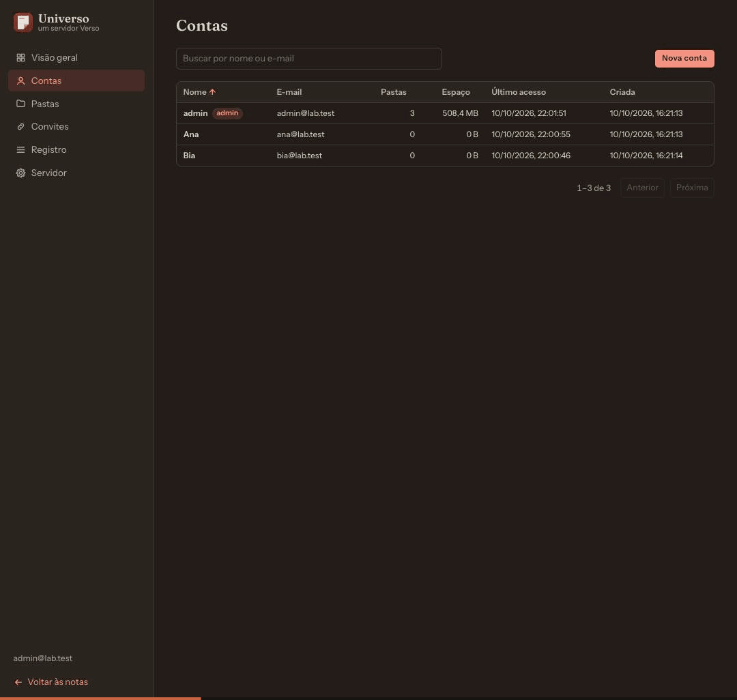Click last access 10/10/2026, 22:00:55
Viewport: 737px width, 700px height.
[x=531, y=134]
